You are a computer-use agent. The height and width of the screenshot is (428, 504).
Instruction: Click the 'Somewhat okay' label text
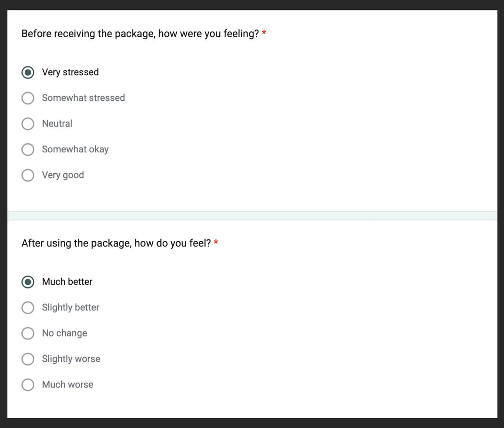[x=76, y=149]
